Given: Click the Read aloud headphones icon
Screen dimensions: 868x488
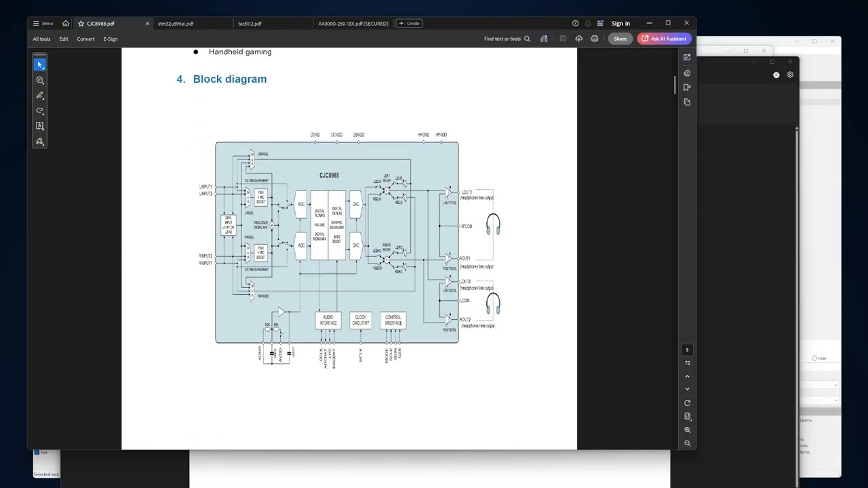Looking at the screenshot, I should tap(544, 39).
